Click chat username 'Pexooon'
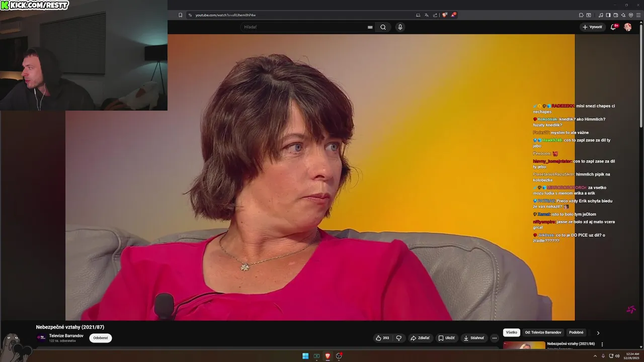This screenshot has width=644, height=362. [x=542, y=153]
